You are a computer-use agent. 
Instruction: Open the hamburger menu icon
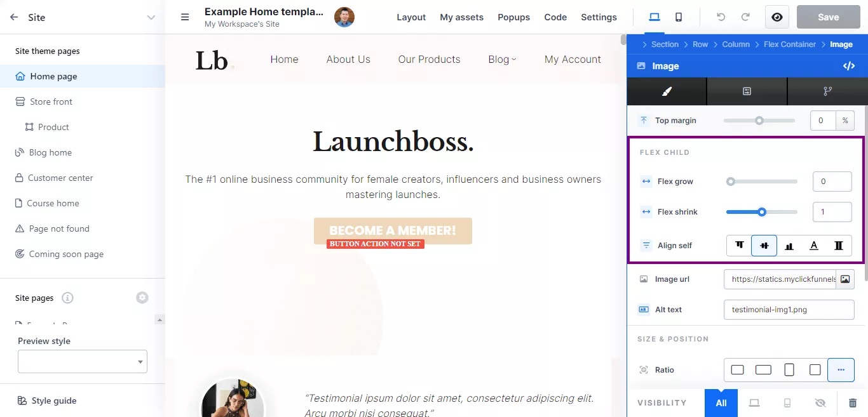coord(185,17)
